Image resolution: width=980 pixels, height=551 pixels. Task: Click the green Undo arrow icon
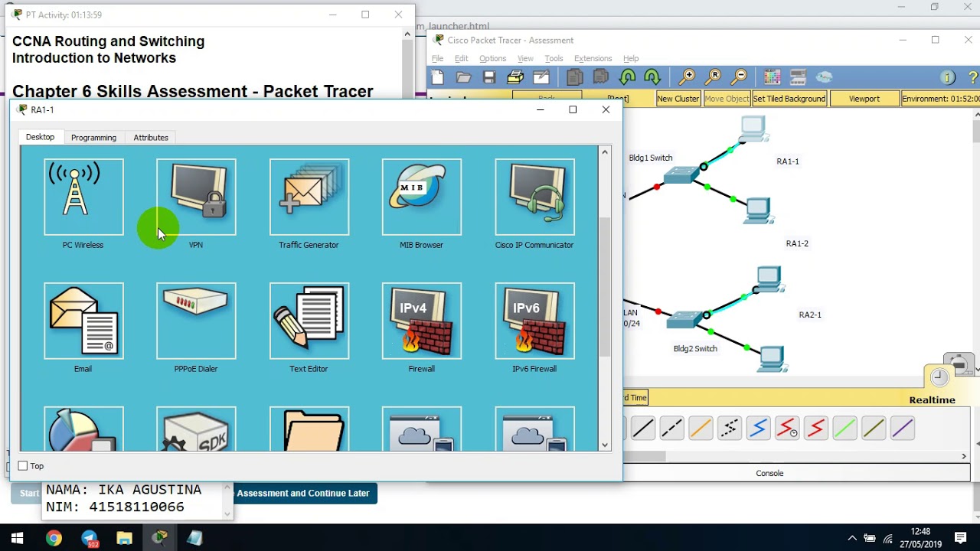(627, 77)
